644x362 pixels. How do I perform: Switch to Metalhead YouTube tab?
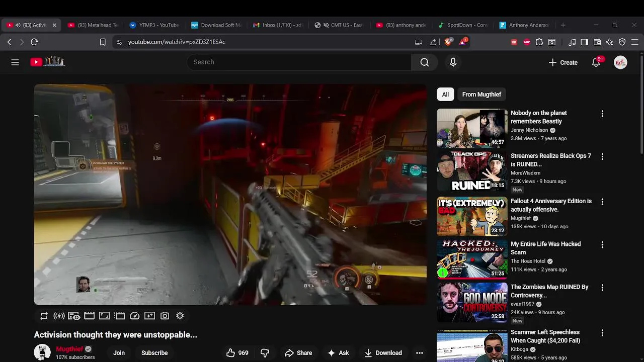click(93, 25)
